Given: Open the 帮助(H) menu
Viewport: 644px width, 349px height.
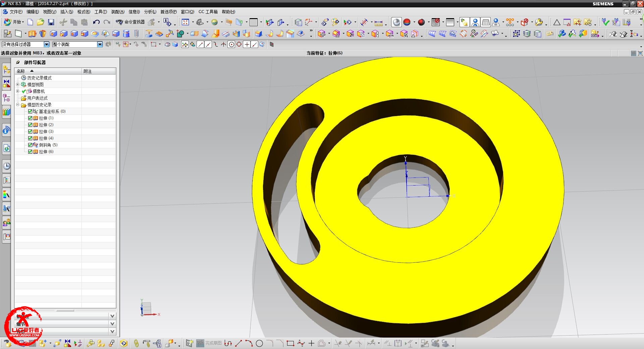Looking at the screenshot, I should tap(228, 12).
